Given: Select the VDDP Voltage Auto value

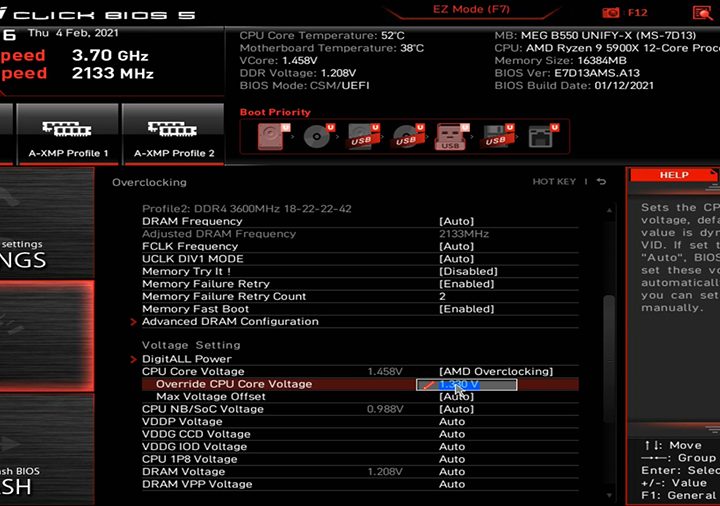Looking at the screenshot, I should coord(452,422).
